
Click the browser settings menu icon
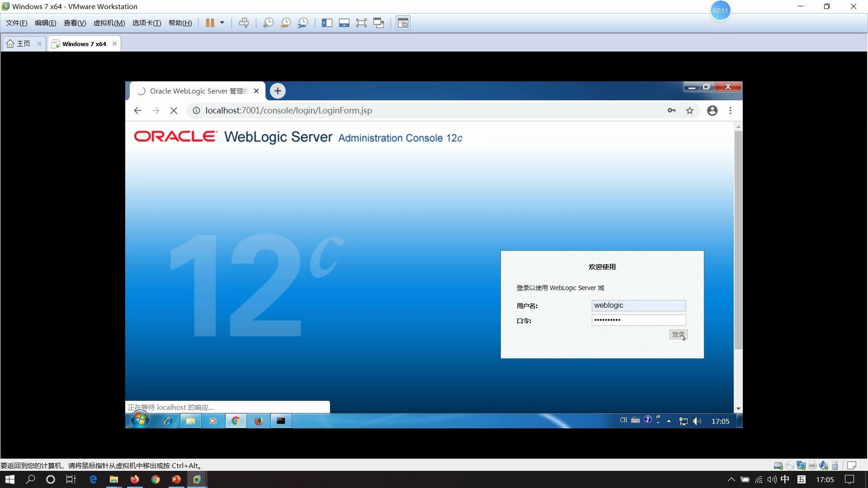coord(730,110)
